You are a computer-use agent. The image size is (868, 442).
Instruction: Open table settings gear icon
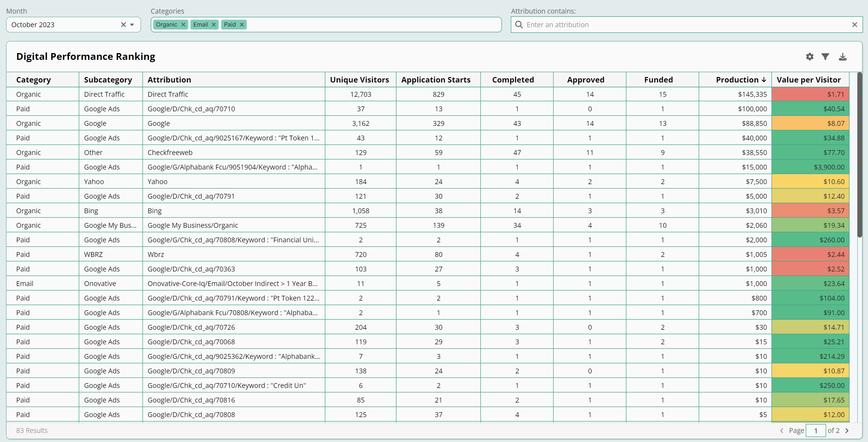(x=809, y=57)
